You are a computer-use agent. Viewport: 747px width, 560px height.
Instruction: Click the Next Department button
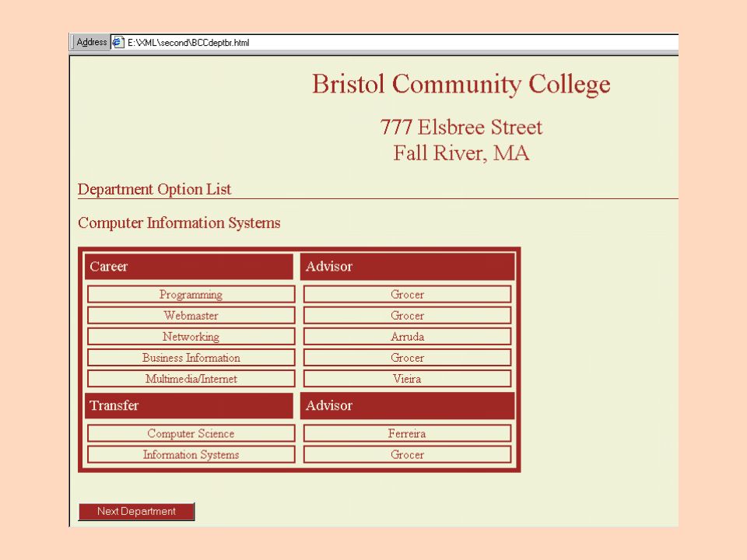coord(136,512)
